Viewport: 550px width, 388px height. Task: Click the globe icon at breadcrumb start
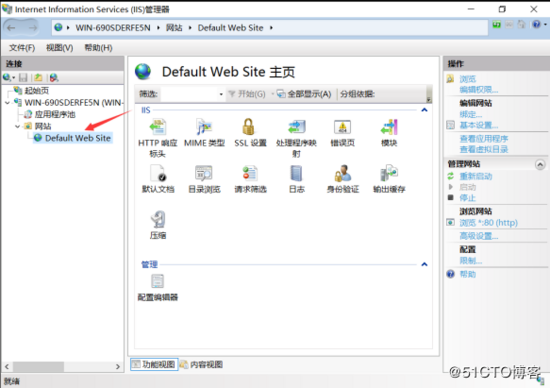[58, 27]
